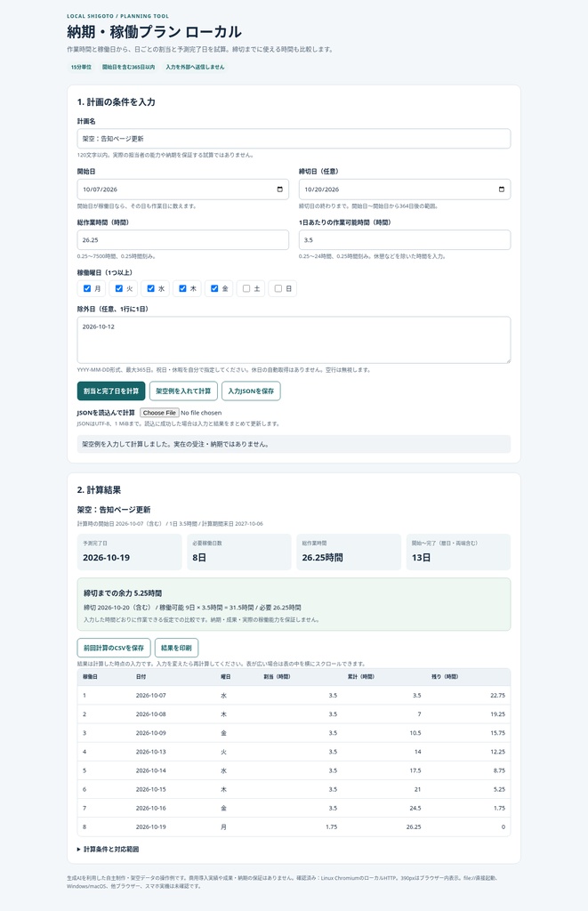Image resolution: width=588 pixels, height=911 pixels.
Task: Focus the 締切日 date field
Action: tap(405, 189)
